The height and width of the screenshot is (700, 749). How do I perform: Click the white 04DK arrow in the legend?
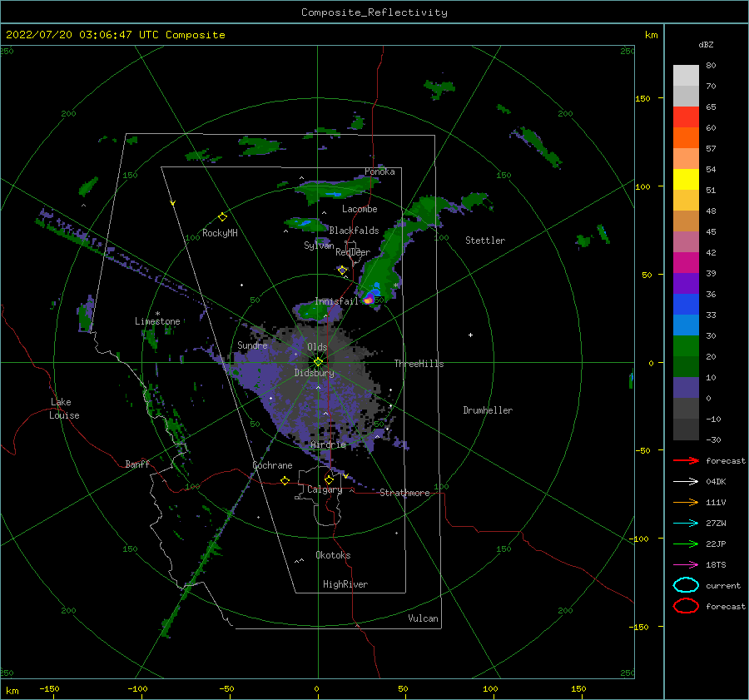686,481
